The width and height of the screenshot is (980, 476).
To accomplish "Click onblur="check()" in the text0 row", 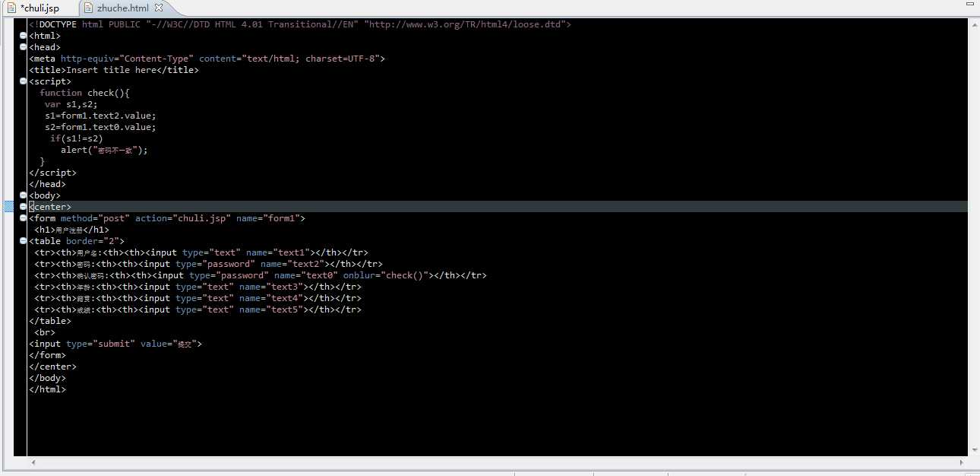I will tap(387, 275).
